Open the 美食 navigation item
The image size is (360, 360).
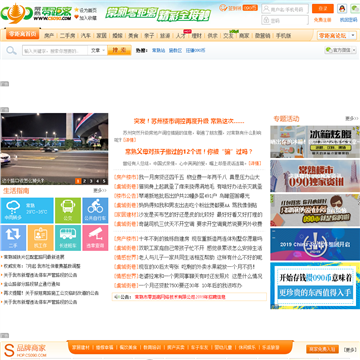coord(133,36)
